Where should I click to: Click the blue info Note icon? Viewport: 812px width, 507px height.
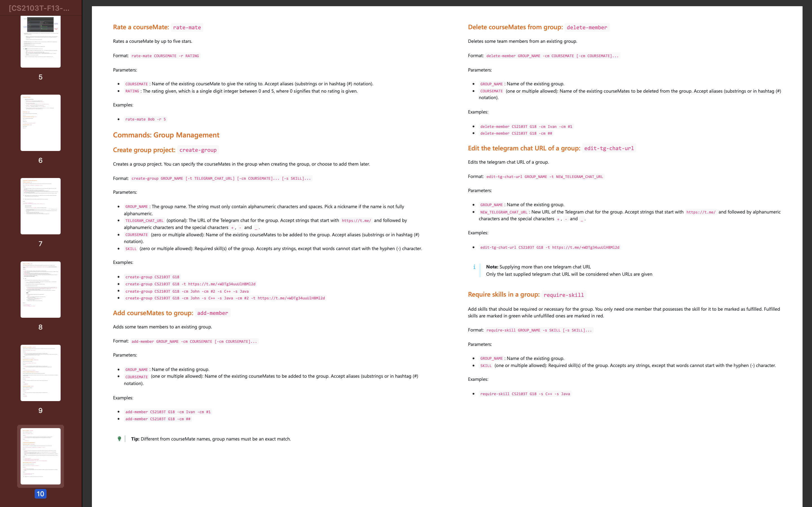point(474,267)
